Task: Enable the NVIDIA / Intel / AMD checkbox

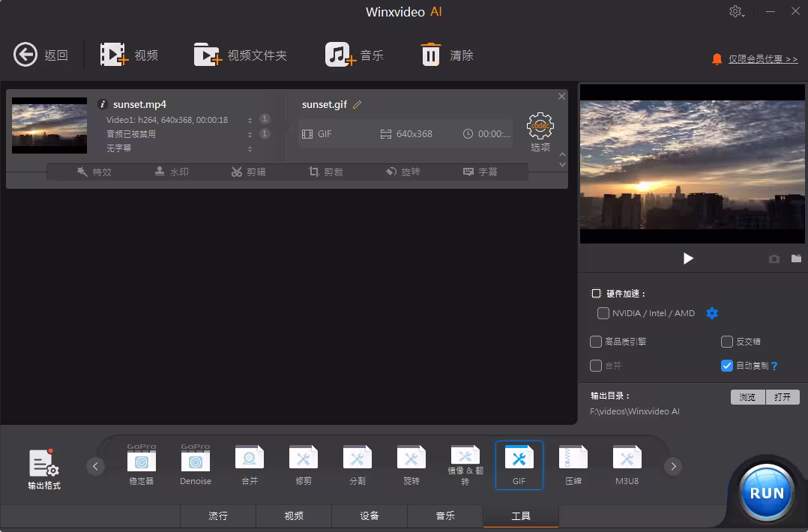Action: point(603,313)
